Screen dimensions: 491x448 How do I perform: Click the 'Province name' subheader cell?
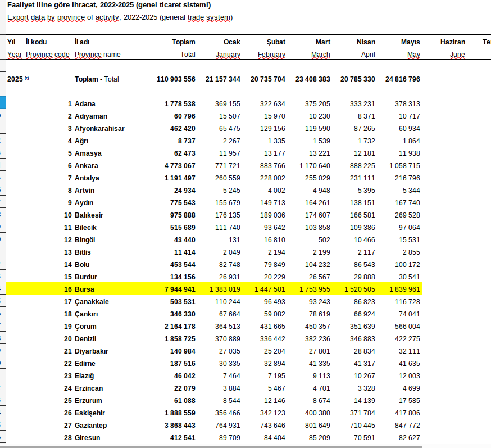click(x=98, y=55)
